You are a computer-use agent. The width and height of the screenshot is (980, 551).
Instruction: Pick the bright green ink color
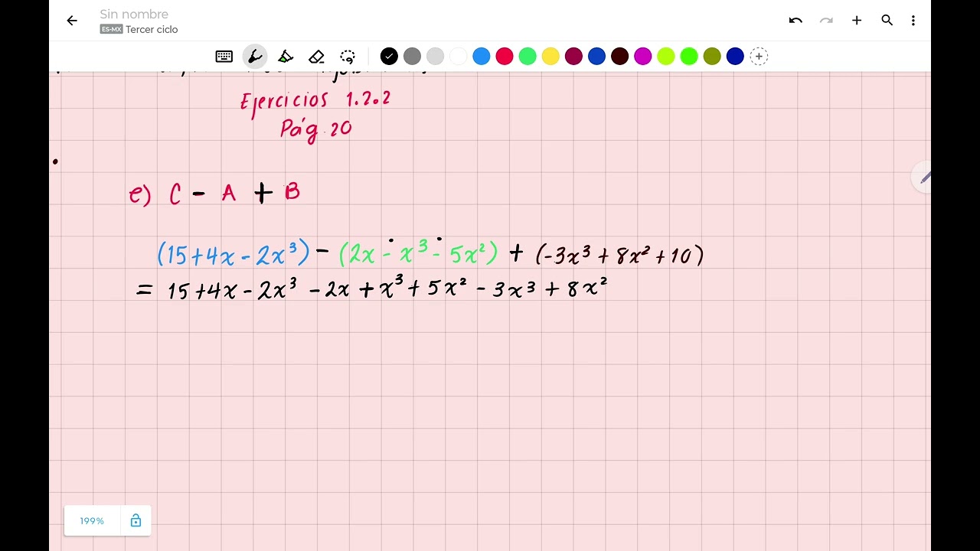[x=689, y=56]
